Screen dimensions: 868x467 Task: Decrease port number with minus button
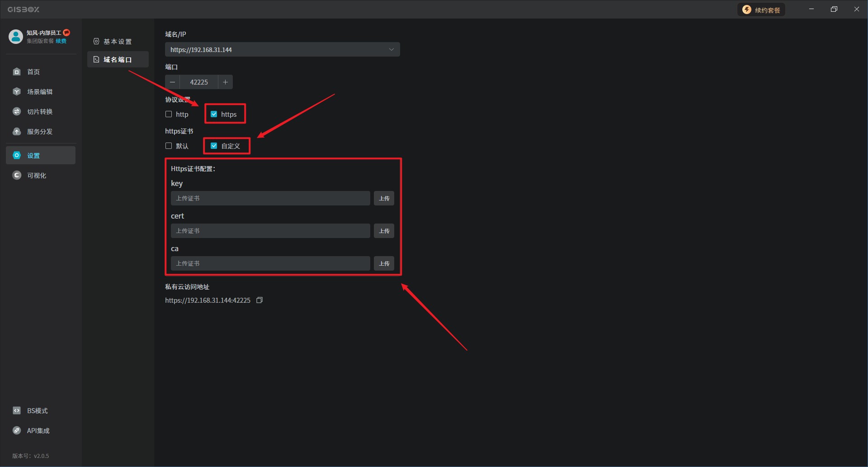click(172, 82)
